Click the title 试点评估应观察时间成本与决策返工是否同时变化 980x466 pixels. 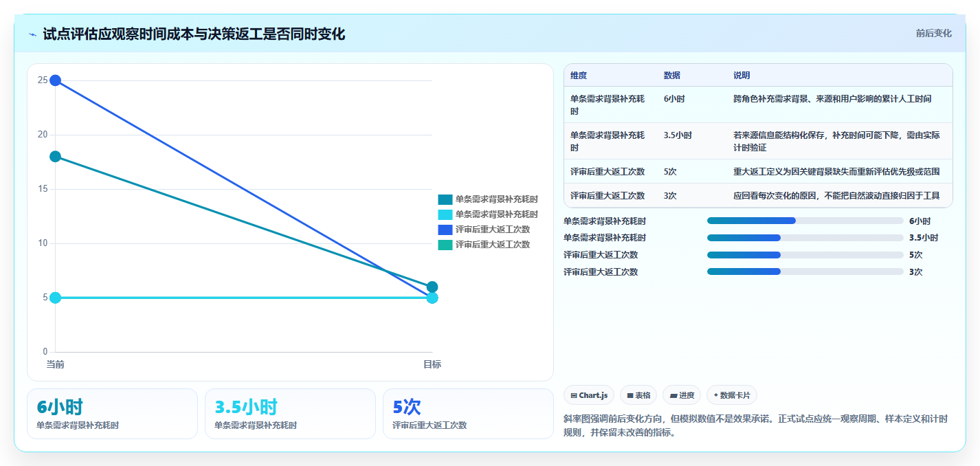(x=194, y=34)
